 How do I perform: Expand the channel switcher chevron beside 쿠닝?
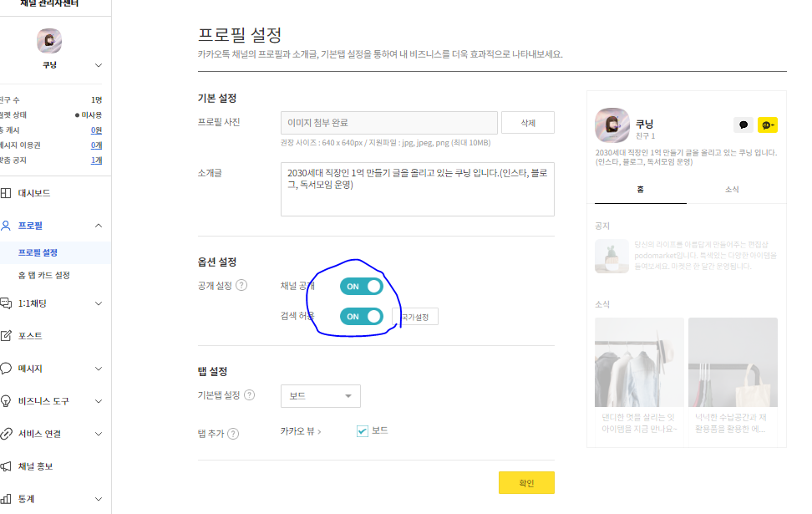[x=99, y=65]
